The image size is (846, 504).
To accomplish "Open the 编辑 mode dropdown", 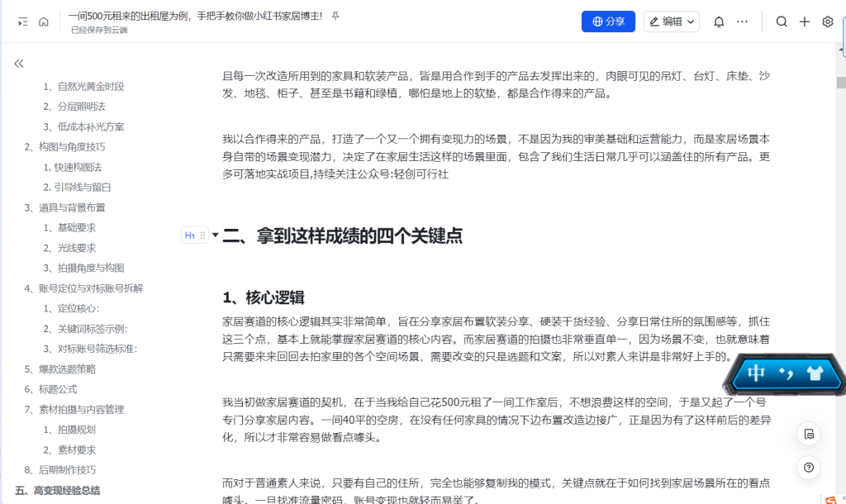I will click(672, 21).
